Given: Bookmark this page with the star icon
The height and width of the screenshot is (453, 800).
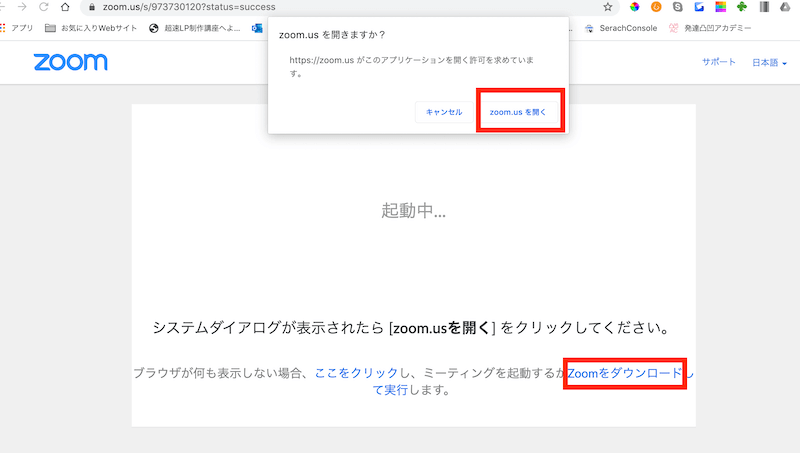Looking at the screenshot, I should click(x=607, y=7).
